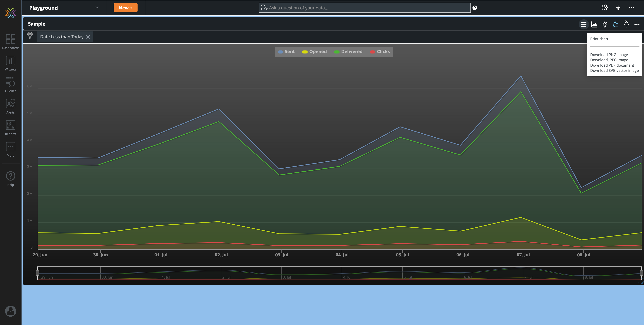Toggle the Opened series in legend
The image size is (644, 325).
point(314,52)
